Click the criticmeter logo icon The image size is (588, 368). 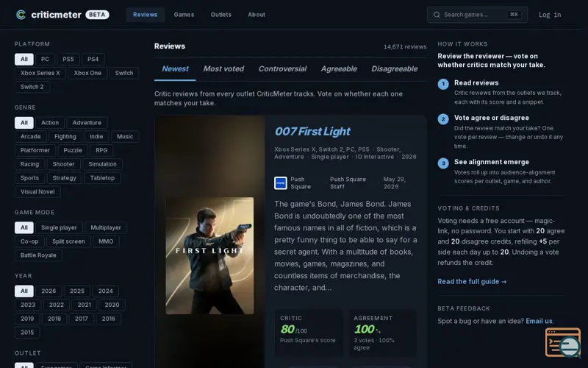point(21,15)
